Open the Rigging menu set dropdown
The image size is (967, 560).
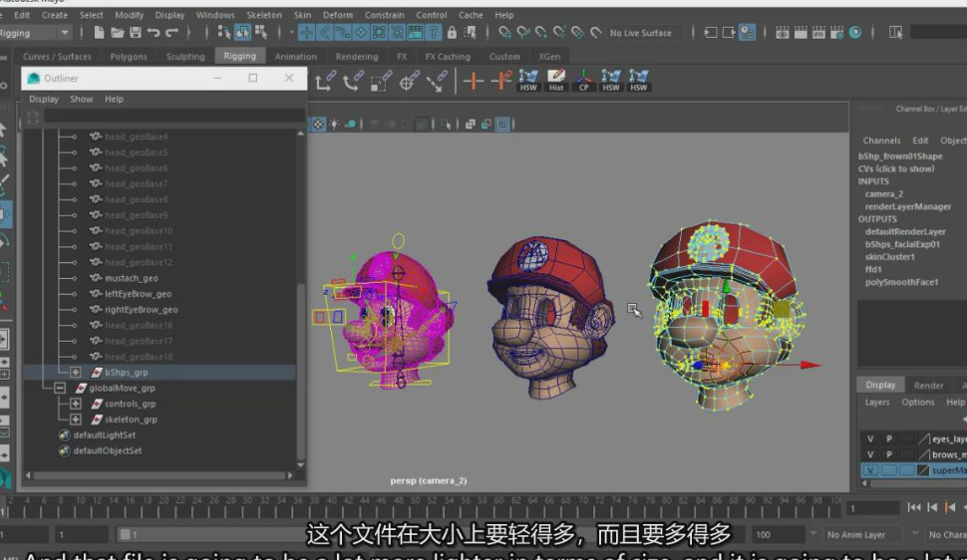35,33
